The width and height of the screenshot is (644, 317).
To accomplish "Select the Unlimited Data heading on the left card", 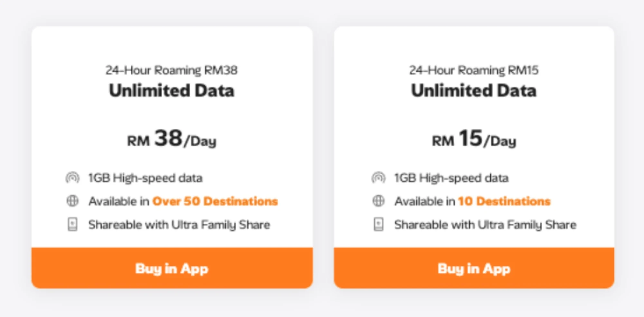I will (x=172, y=91).
